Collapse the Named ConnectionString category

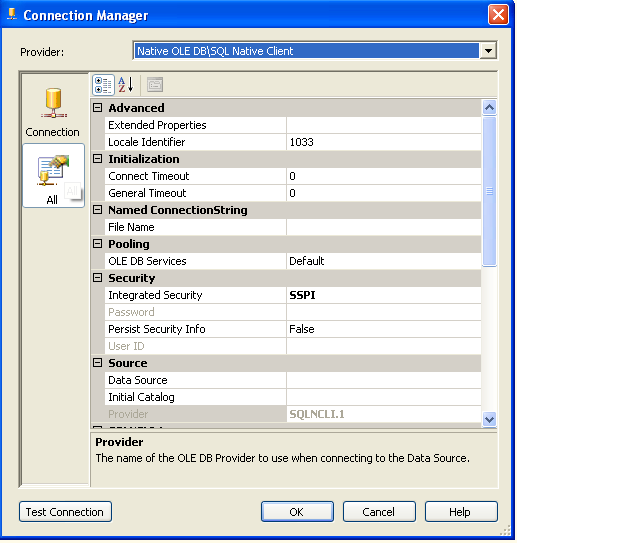coord(97,210)
